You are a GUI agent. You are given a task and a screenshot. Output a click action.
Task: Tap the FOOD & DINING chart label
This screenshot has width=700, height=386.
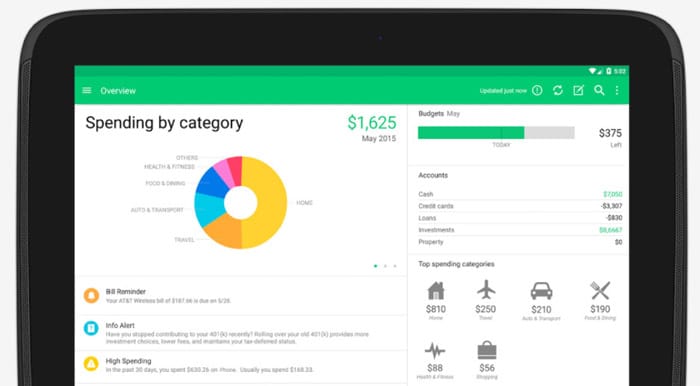(165, 183)
